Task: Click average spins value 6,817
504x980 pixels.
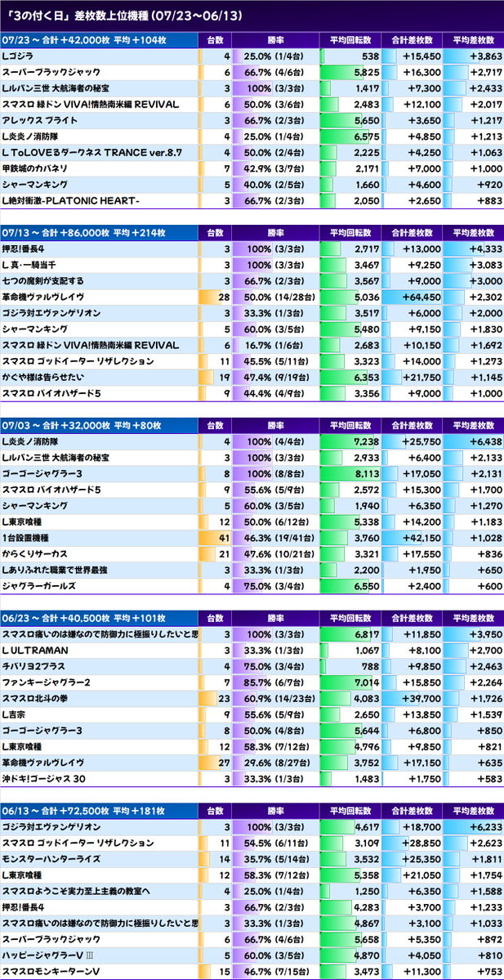Action: pos(367,633)
